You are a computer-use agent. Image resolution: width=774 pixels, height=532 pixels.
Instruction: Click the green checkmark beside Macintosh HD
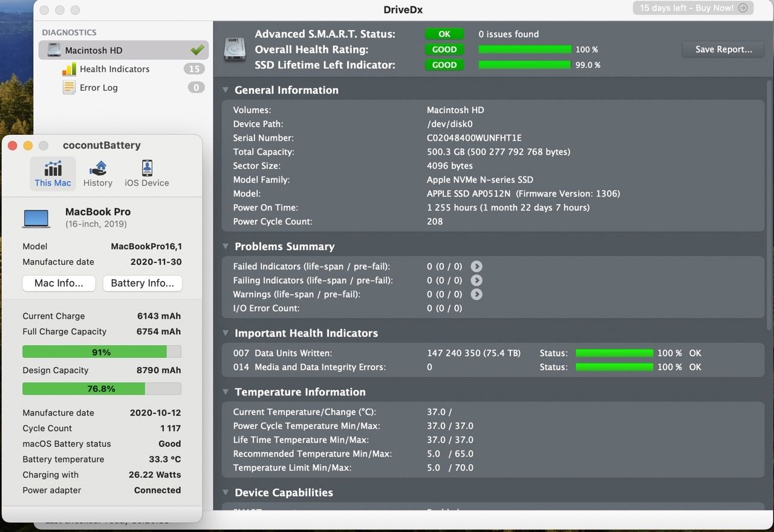pyautogui.click(x=197, y=50)
